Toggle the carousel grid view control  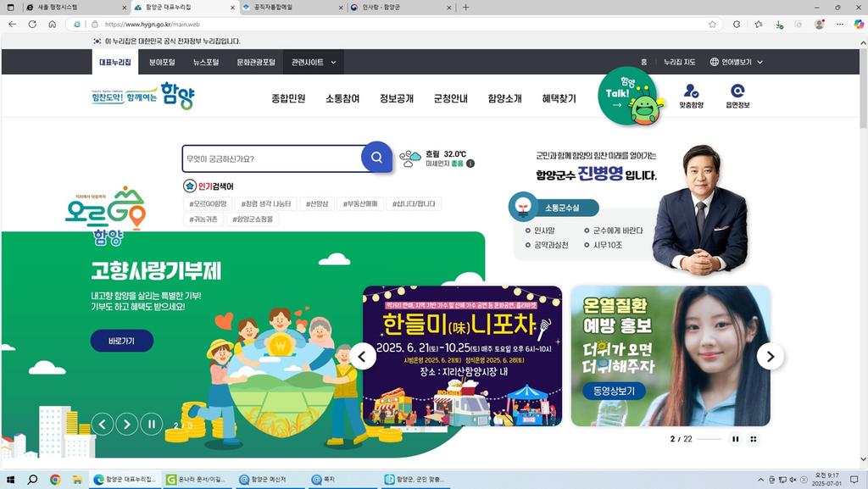click(x=754, y=439)
